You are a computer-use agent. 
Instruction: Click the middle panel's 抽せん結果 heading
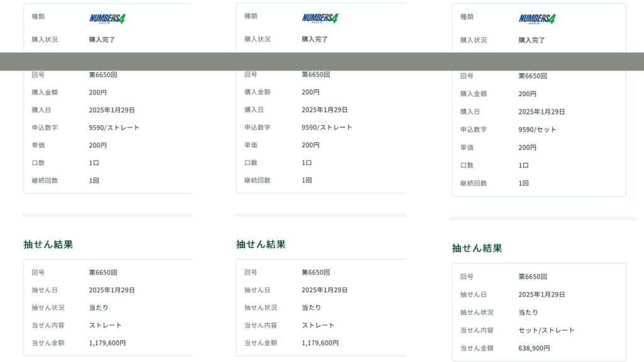(x=261, y=244)
